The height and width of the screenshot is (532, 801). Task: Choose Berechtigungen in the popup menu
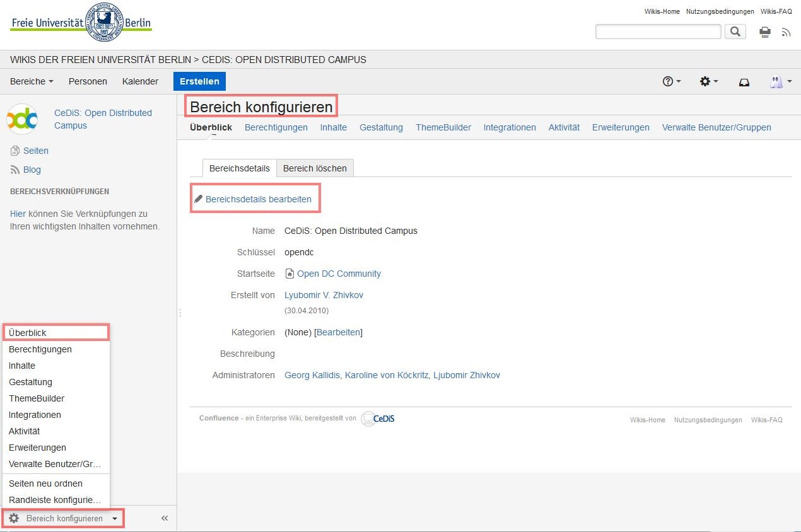(56, 349)
